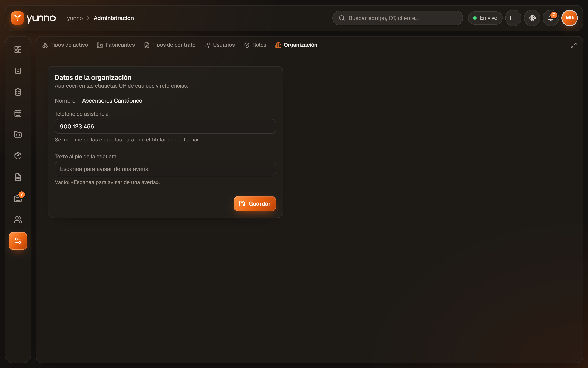Screen dimensions: 588x368
Task: Open the notifications bell icon
Action: point(551,18)
